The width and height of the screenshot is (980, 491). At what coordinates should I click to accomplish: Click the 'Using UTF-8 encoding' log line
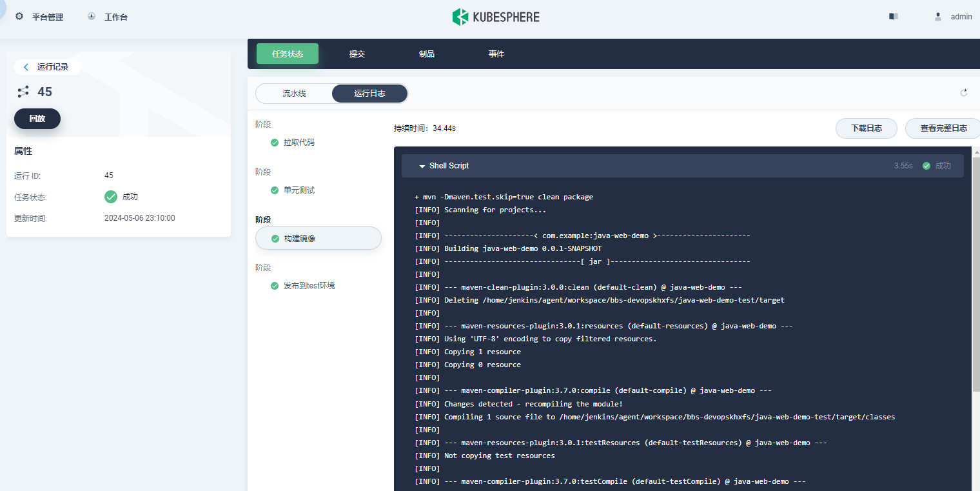point(536,339)
